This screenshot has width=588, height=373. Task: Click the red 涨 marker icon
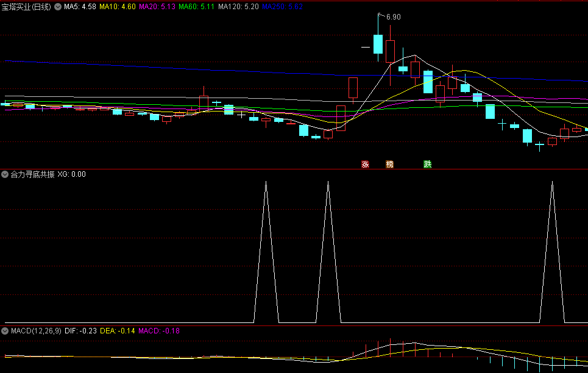[365, 164]
